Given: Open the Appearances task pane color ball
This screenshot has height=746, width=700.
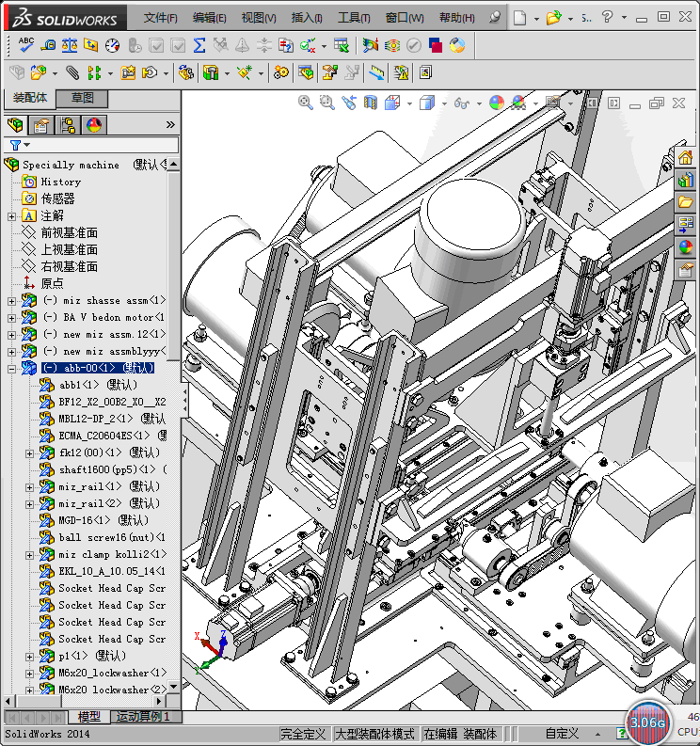Looking at the screenshot, I should (x=685, y=246).
